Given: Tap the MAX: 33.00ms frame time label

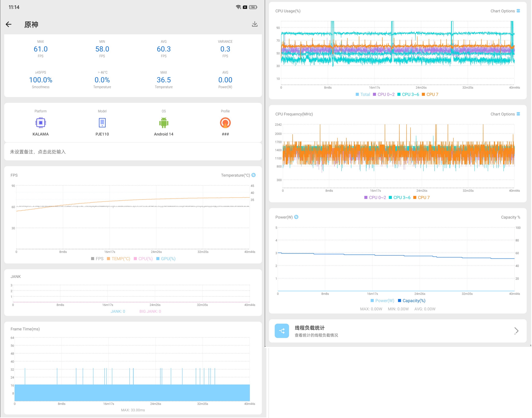Looking at the screenshot, I should click(133, 410).
